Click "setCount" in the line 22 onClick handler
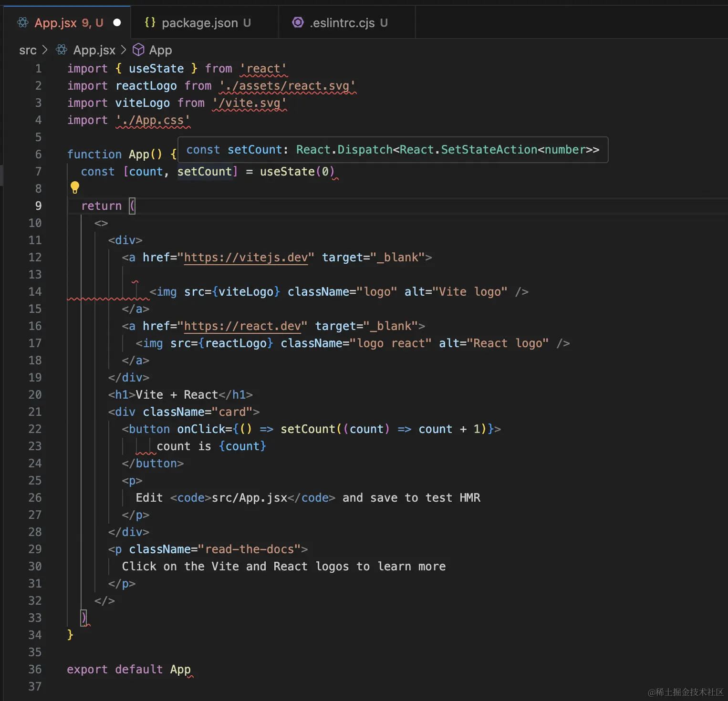The height and width of the screenshot is (701, 728). tap(308, 429)
